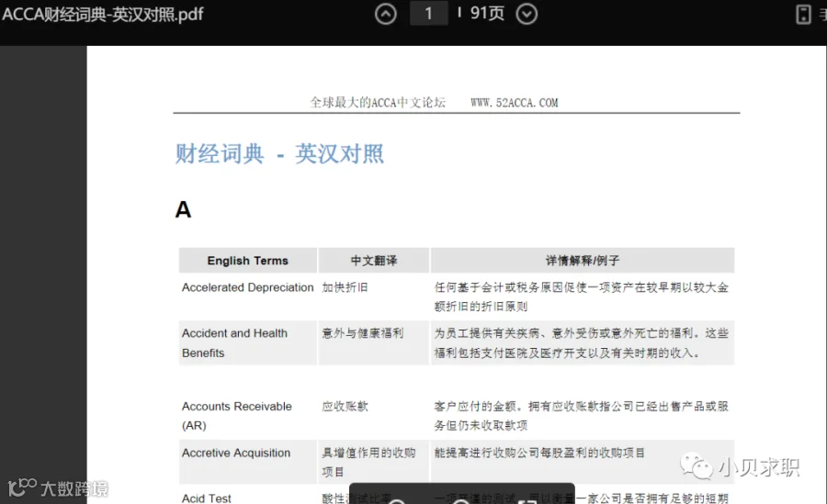Click the 中文翻译 column header
Image resolution: width=827 pixels, height=504 pixels.
[x=374, y=261]
